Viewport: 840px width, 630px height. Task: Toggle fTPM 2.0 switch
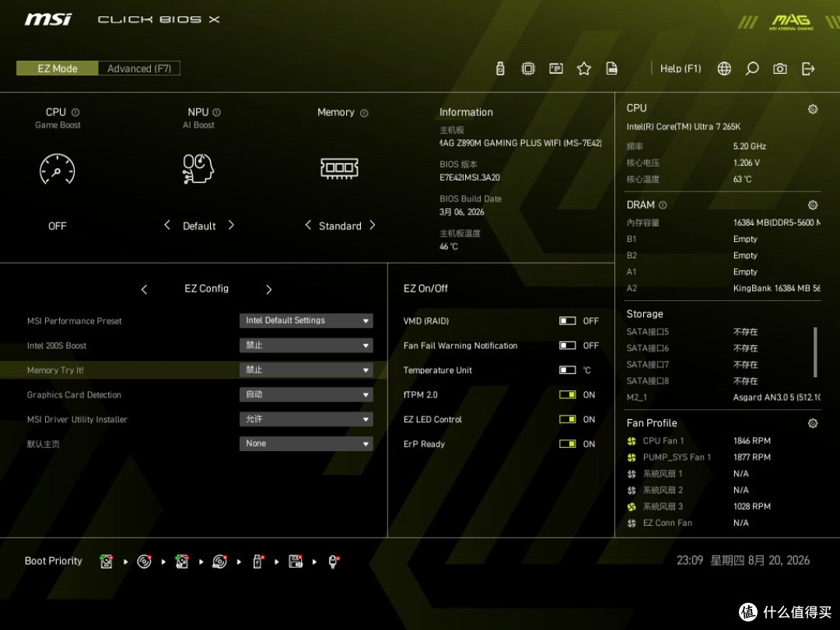tap(567, 395)
